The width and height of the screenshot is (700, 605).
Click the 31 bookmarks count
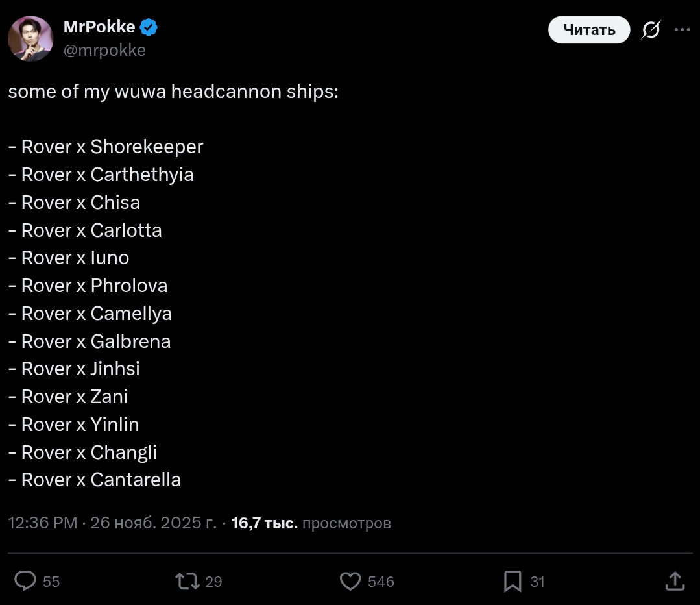537,582
